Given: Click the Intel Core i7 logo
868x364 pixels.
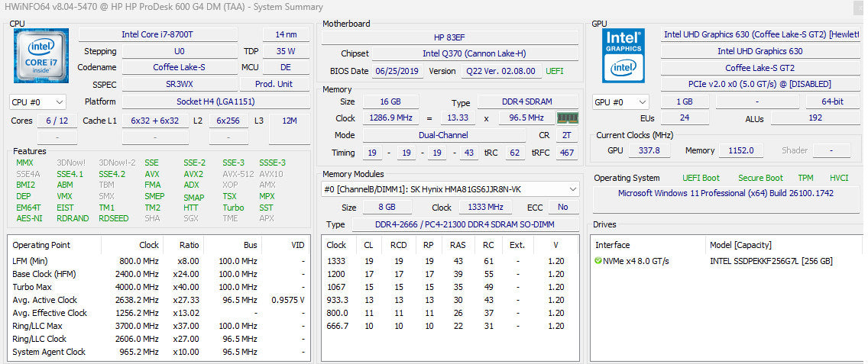Looking at the screenshot, I should coord(41,56).
